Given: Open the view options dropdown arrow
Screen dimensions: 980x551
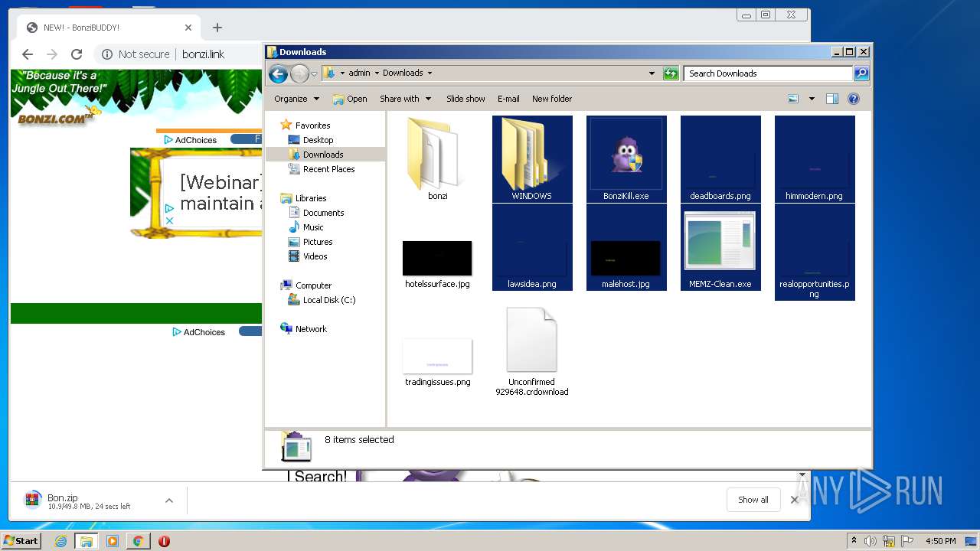Looking at the screenshot, I should pyautogui.click(x=812, y=99).
